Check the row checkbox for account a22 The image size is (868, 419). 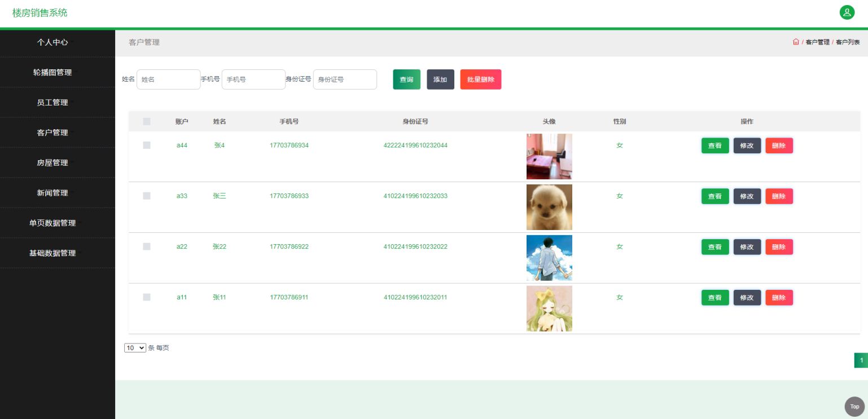[x=147, y=246]
